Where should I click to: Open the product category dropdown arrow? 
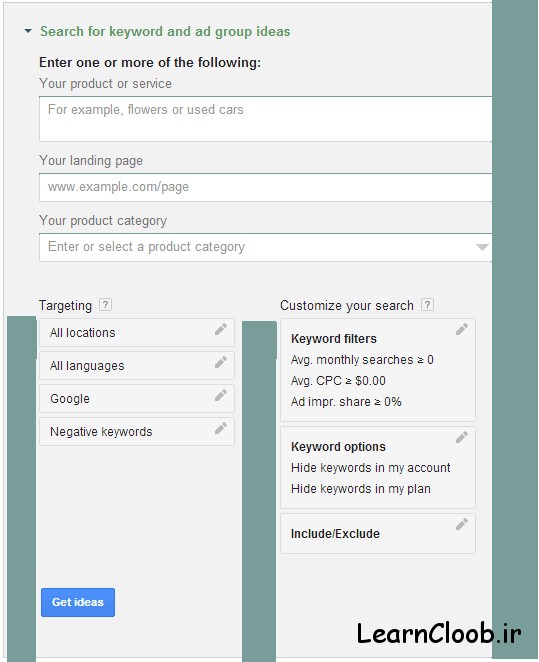pos(482,247)
